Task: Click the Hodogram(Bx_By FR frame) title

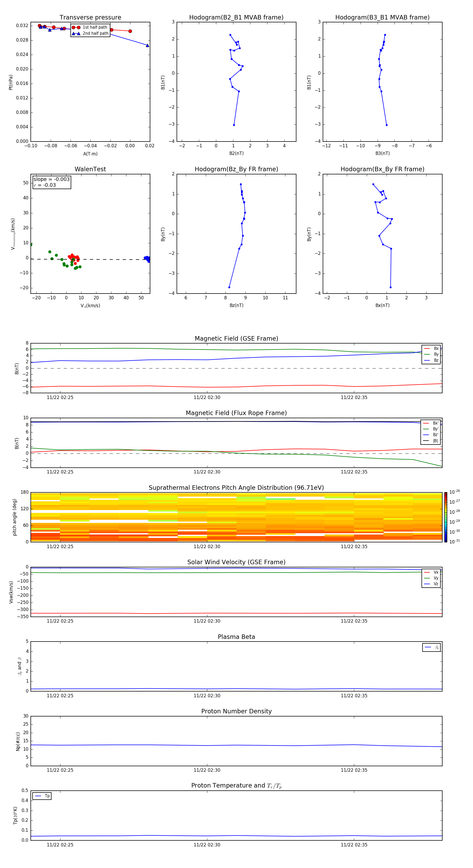Action: (x=382, y=169)
